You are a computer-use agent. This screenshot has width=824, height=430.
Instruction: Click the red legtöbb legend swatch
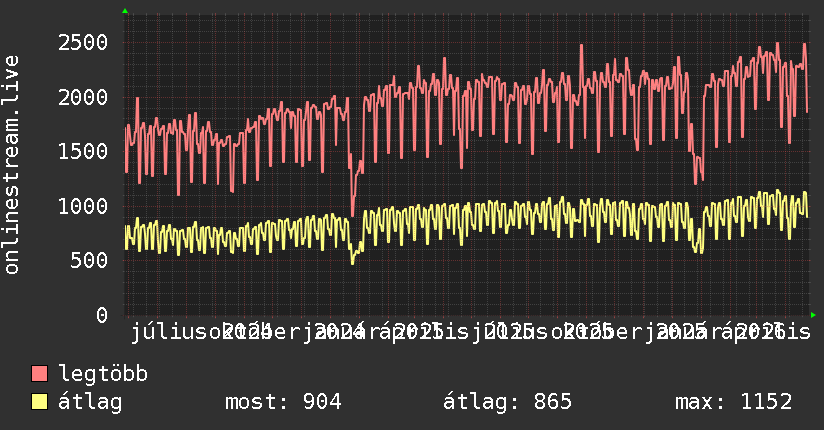tap(39, 374)
